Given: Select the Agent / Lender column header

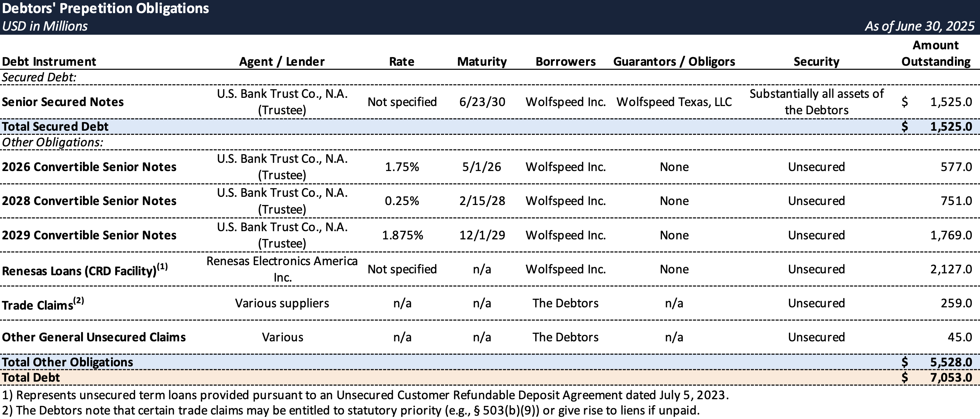Looking at the screenshot, I should pyautogui.click(x=282, y=62).
